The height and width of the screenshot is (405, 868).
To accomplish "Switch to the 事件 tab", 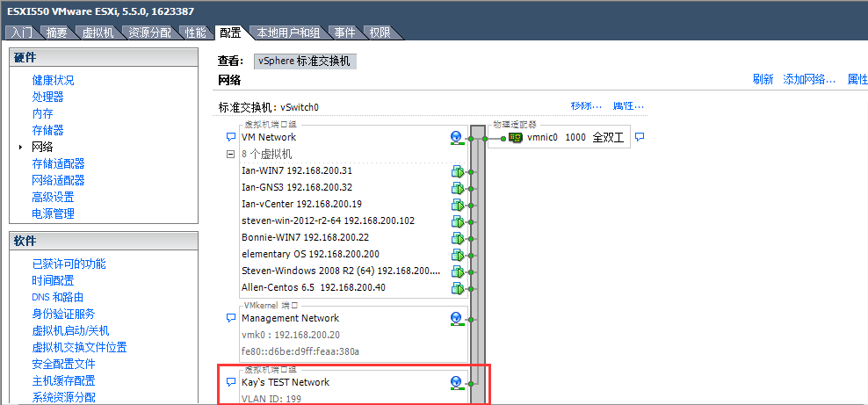I will (344, 33).
